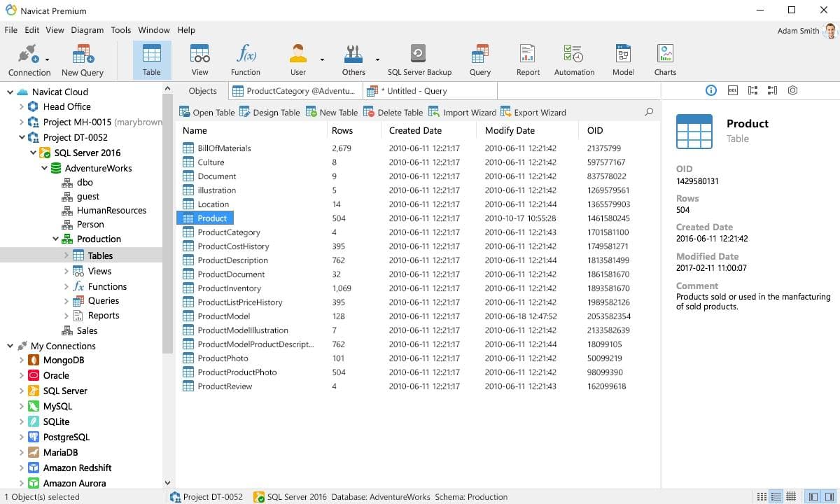Open the Charts workspace
The height and width of the screenshot is (504, 840).
(665, 60)
